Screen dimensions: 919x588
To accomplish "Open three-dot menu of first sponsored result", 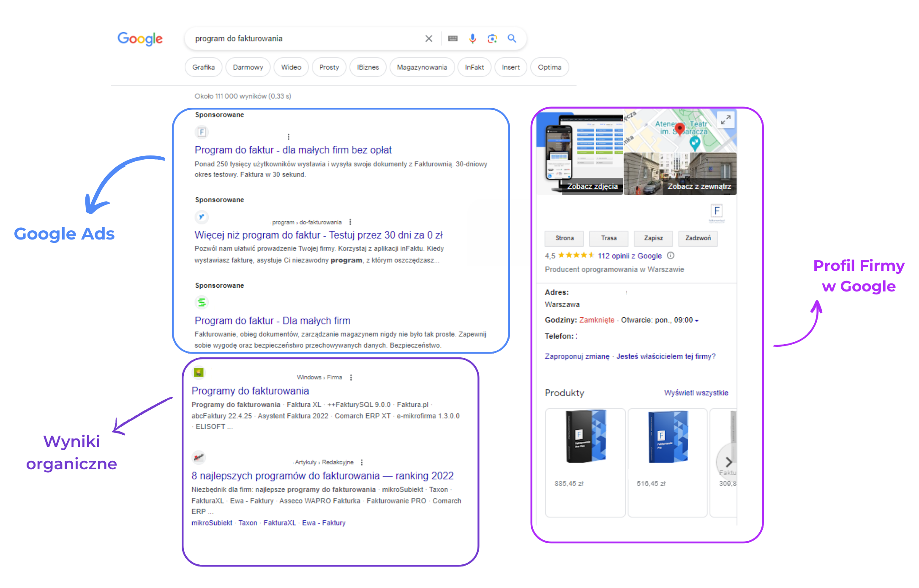I will tap(289, 137).
